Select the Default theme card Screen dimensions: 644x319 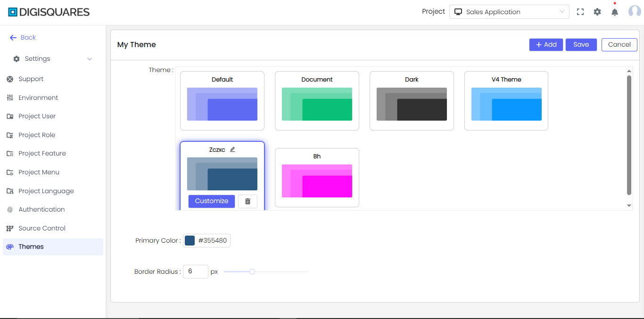(x=222, y=101)
